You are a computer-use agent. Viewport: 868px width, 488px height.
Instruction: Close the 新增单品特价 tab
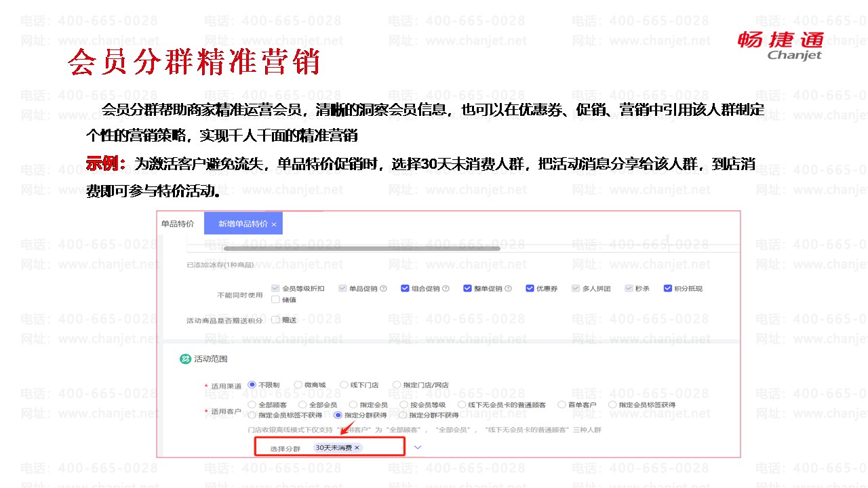[x=274, y=224]
